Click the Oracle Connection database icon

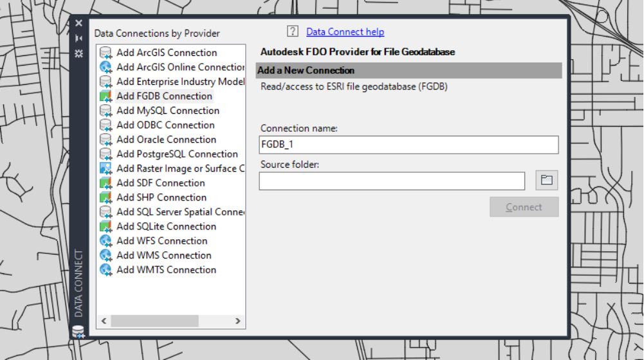point(106,139)
